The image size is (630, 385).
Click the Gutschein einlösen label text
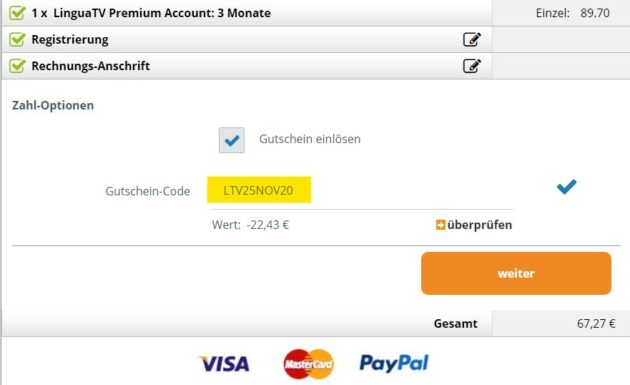(x=310, y=139)
